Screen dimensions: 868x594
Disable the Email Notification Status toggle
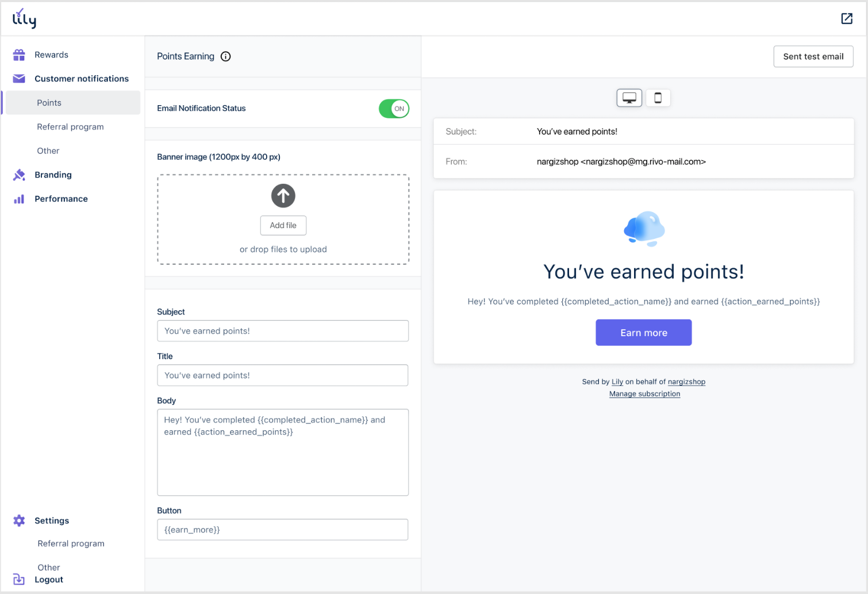pyautogui.click(x=394, y=108)
